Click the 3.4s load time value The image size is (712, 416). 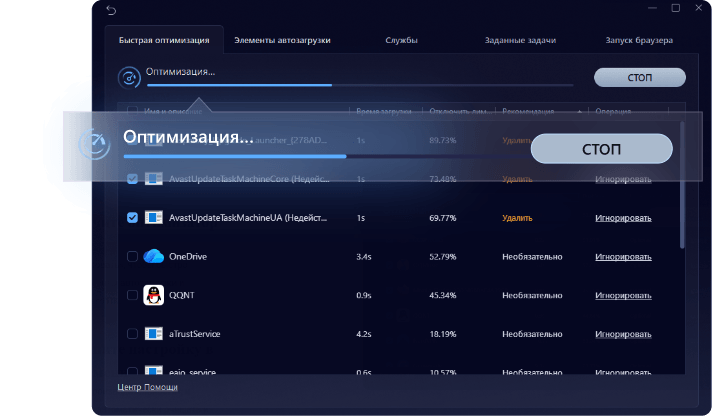coord(364,257)
